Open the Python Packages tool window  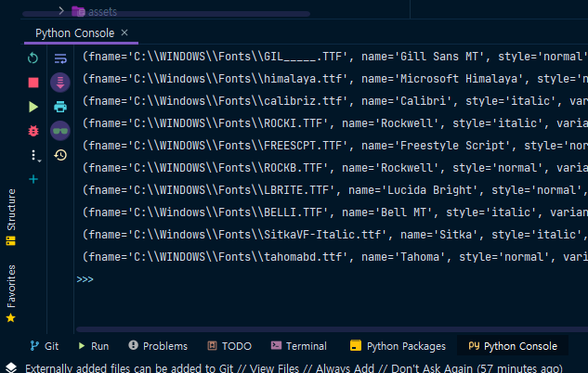[x=398, y=346]
